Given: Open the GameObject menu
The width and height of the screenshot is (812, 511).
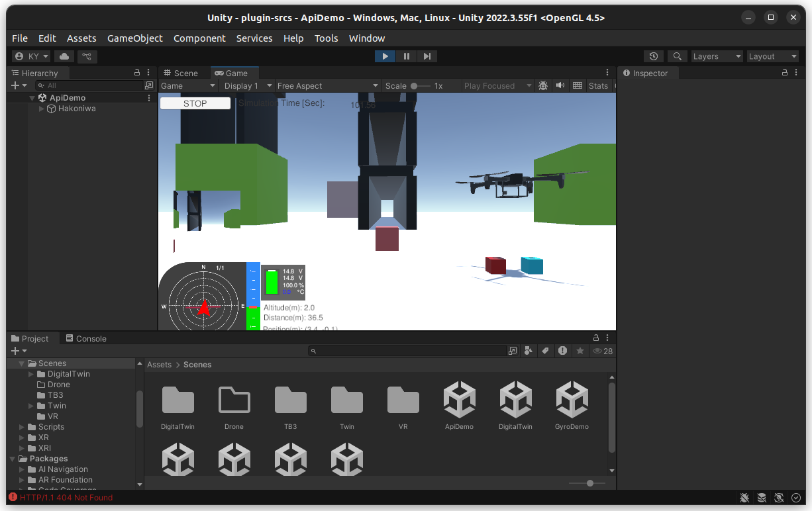Looking at the screenshot, I should 135,38.
